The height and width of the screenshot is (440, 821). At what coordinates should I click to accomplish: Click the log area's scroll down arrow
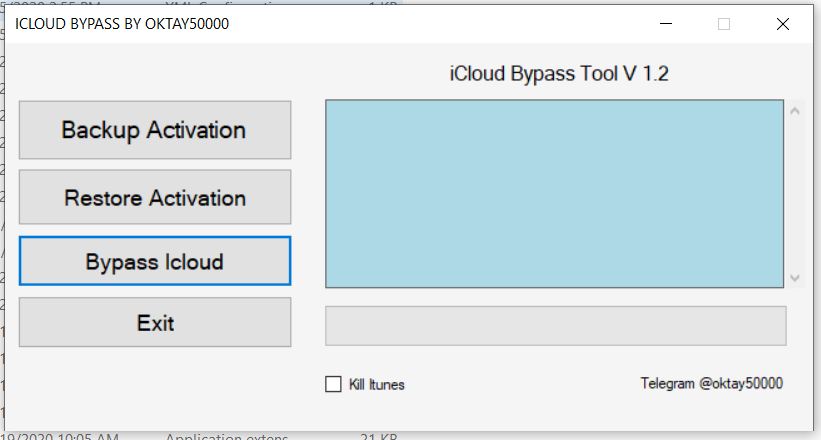coord(795,278)
